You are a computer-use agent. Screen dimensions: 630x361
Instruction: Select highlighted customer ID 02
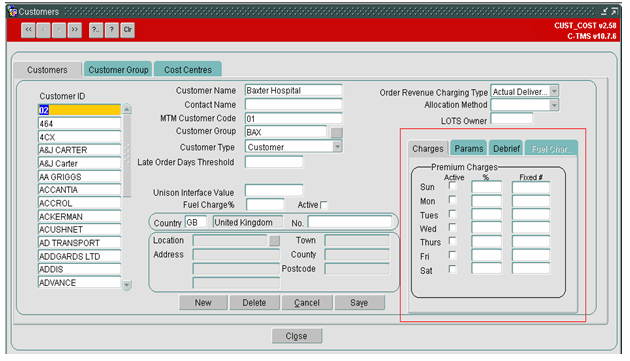(x=80, y=110)
